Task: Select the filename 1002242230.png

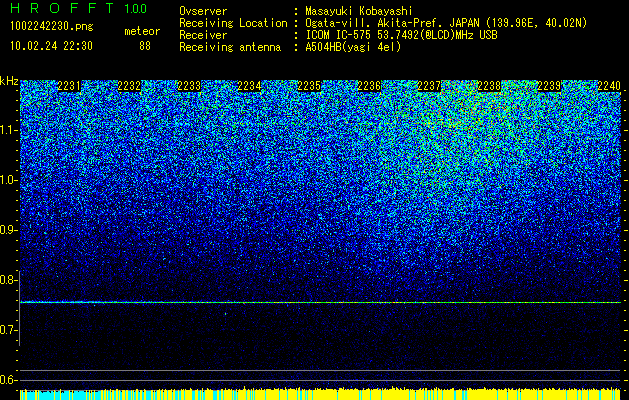Action: coord(52,26)
